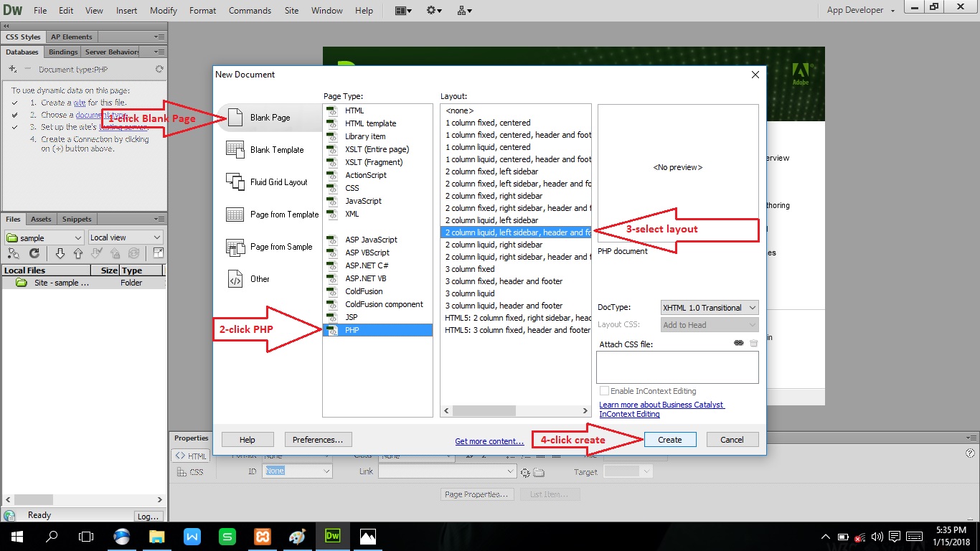Open the CSS Styles panel options menu
The image size is (980, 551).
(x=159, y=37)
